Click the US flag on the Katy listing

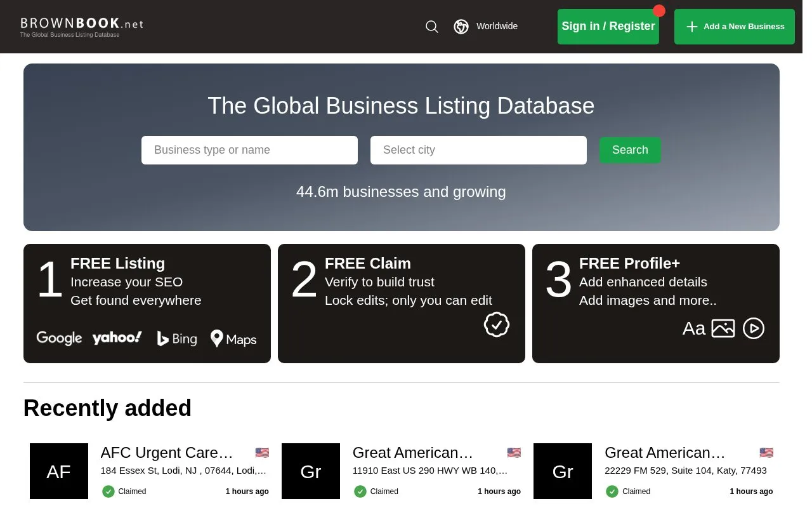(766, 453)
